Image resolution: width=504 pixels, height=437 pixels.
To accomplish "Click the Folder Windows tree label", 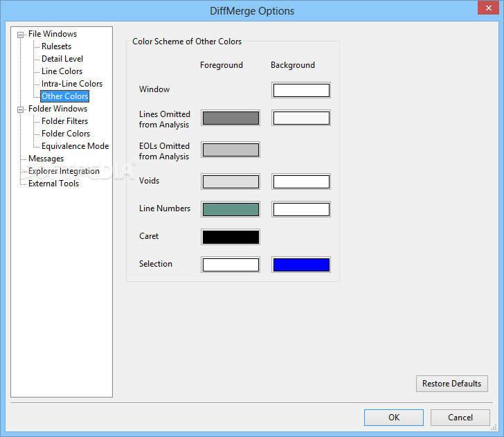I will coord(57,109).
